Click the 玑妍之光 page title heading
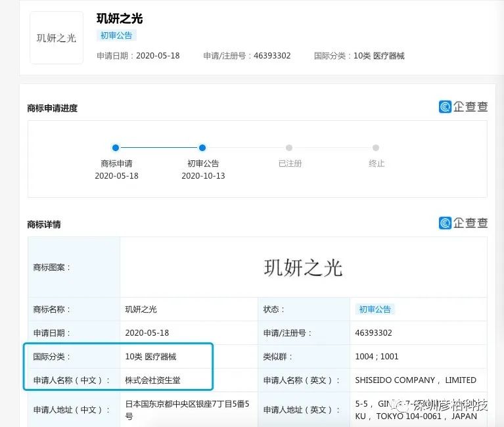Image resolution: width=504 pixels, height=427 pixels. [x=120, y=18]
